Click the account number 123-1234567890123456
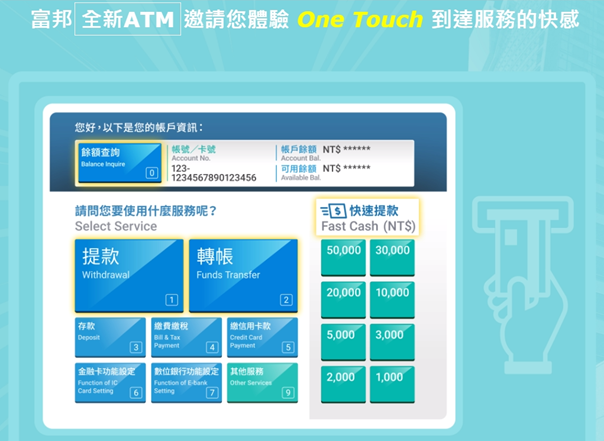Image resolution: width=604 pixels, height=441 pixels. 214,173
